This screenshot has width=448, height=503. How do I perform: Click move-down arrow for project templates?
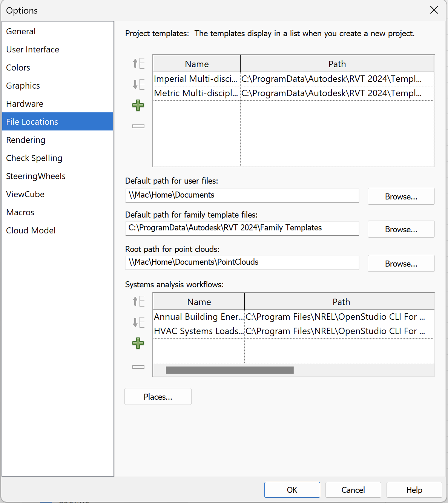tap(138, 84)
